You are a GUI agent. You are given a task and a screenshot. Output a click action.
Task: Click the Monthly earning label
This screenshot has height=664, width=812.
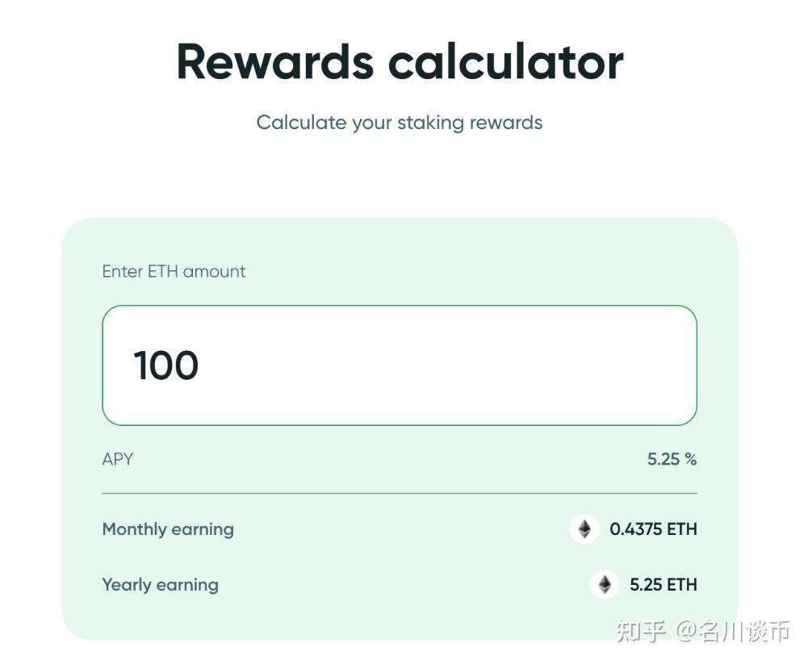coord(168,529)
